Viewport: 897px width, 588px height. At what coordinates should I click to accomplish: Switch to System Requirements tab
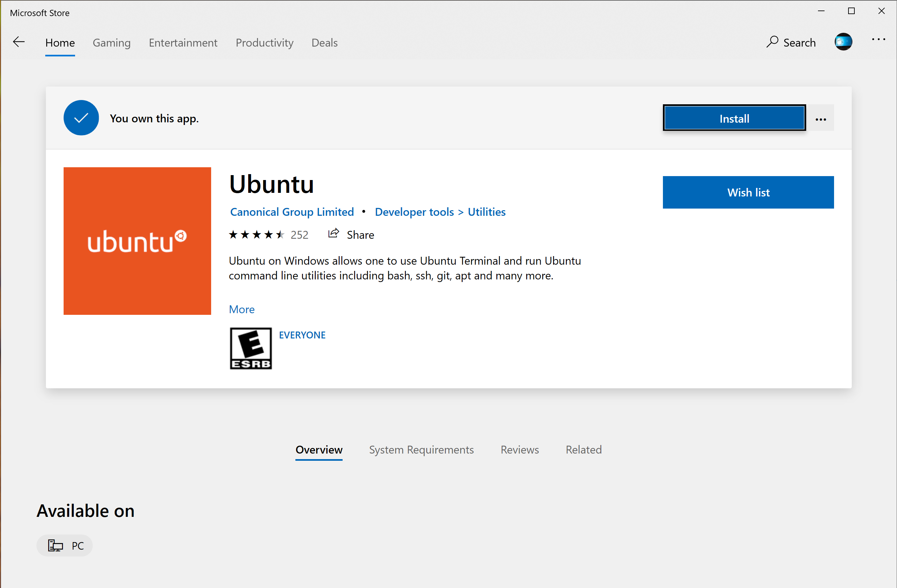point(421,449)
